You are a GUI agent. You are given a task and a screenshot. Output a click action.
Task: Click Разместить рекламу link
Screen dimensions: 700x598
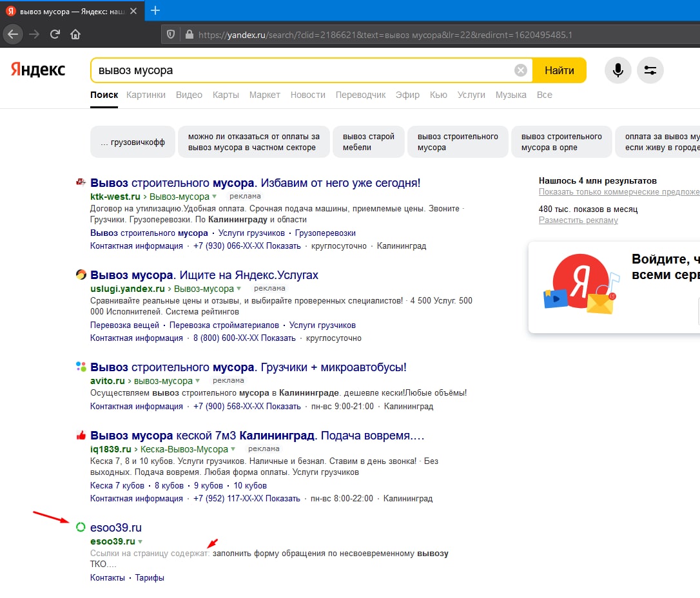[578, 220]
